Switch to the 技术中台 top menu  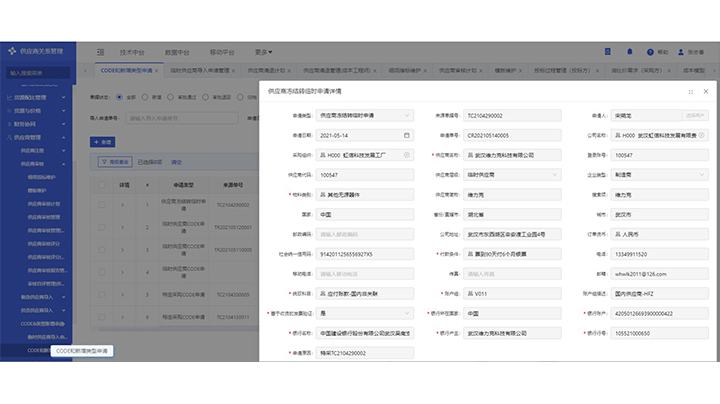(x=132, y=51)
